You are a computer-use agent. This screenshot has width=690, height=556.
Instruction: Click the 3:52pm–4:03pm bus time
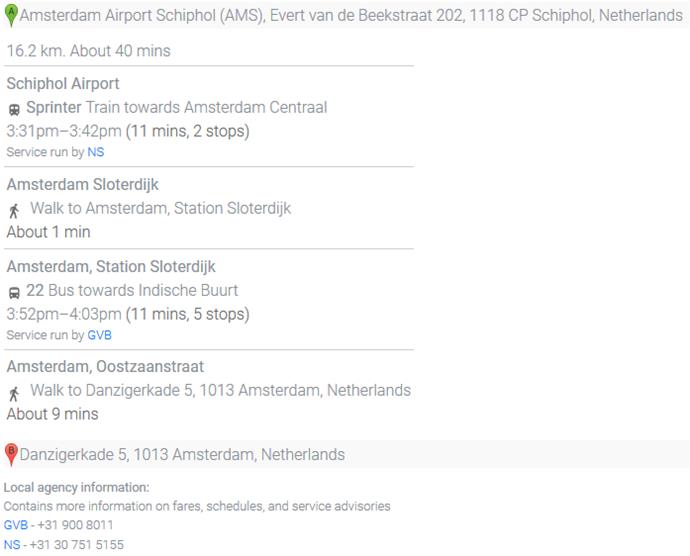point(64,314)
